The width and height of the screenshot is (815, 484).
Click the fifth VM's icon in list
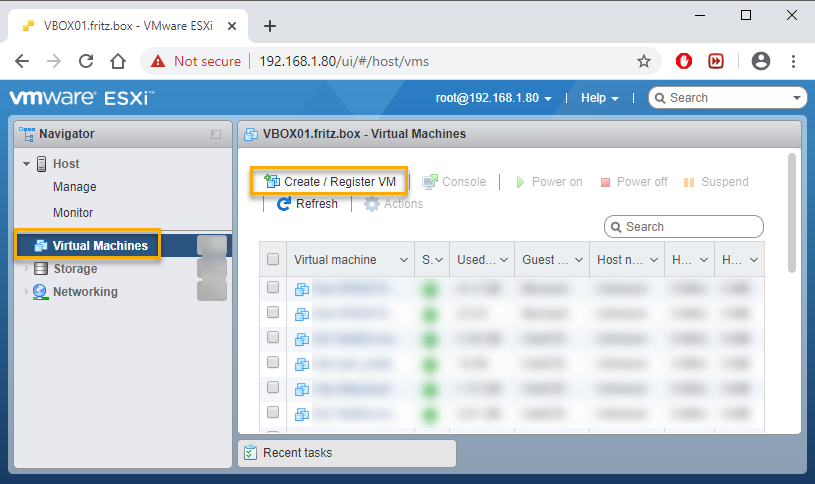(x=302, y=389)
